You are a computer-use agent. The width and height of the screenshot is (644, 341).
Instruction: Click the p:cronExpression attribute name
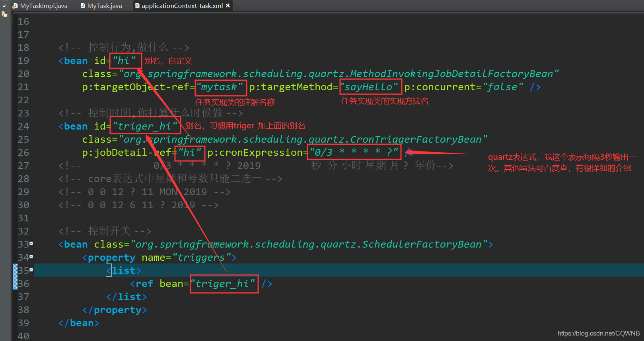255,153
